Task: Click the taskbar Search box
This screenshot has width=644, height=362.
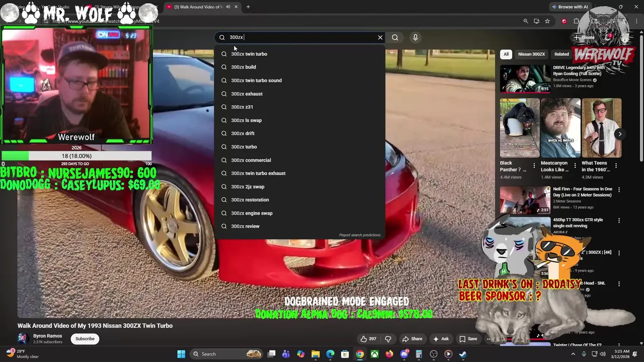Action: [226, 354]
